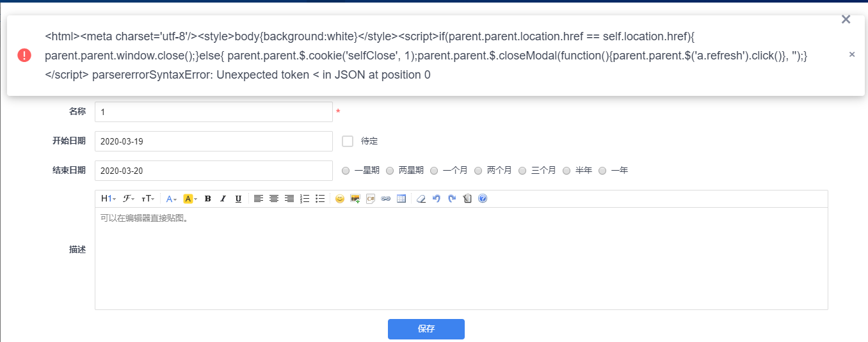Dismiss the error alert with small x

point(852,55)
